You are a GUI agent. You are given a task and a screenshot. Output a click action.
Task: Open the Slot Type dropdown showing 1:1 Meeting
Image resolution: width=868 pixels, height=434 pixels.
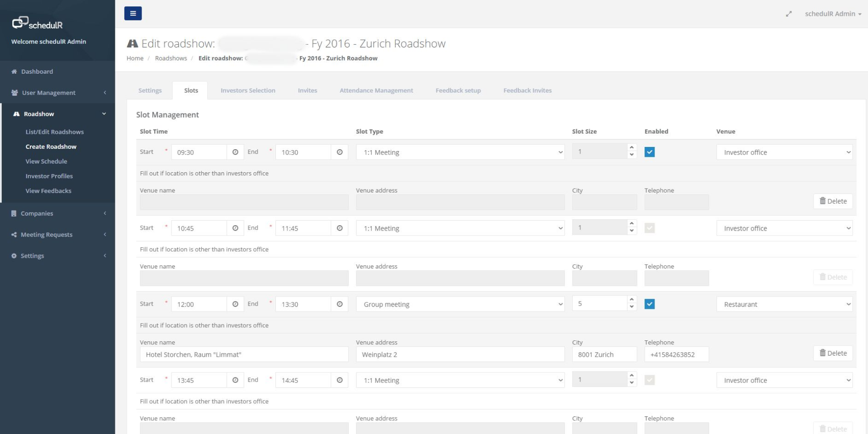460,152
